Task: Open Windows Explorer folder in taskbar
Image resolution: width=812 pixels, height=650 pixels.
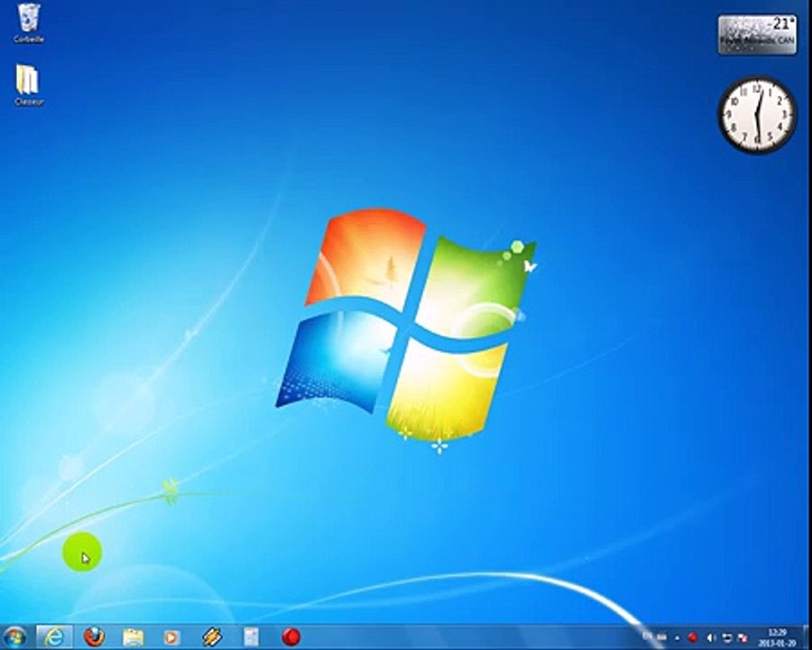Action: coord(134,637)
